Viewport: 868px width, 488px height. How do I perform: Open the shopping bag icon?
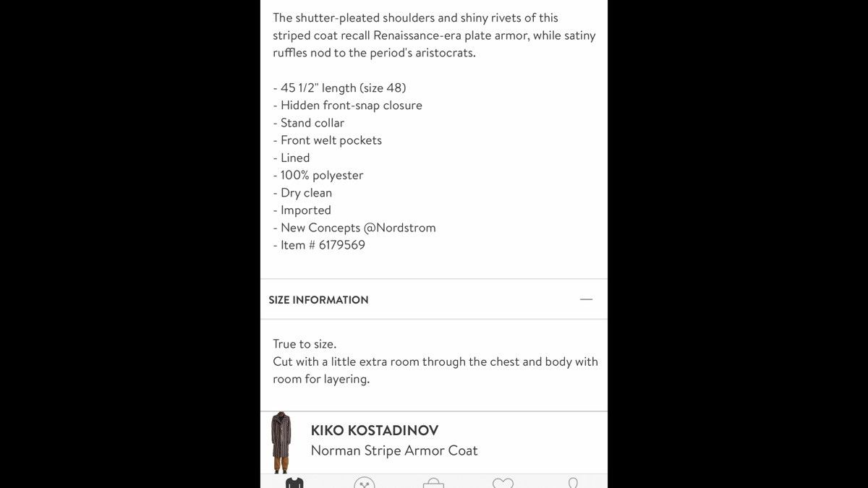pyautogui.click(x=433, y=483)
